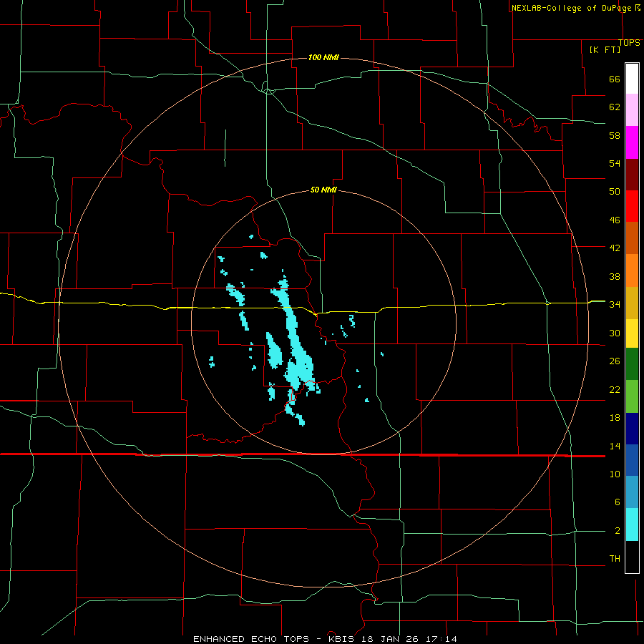Click the gold mustard legend swatch
Screen dimensions: 644x644
(632, 303)
